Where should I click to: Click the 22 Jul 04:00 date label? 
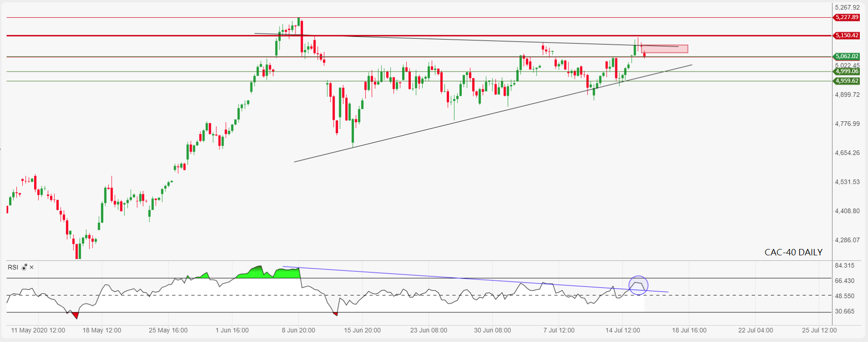756,330
